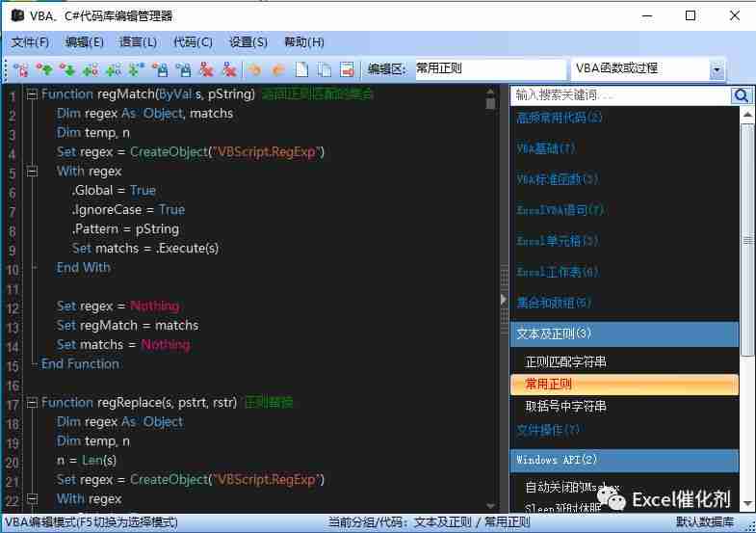Click the double-page copy toolbar icon

coord(325,69)
